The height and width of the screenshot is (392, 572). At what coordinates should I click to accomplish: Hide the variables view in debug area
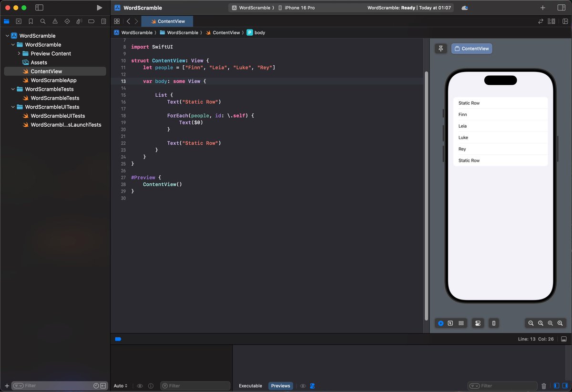[x=556, y=386]
